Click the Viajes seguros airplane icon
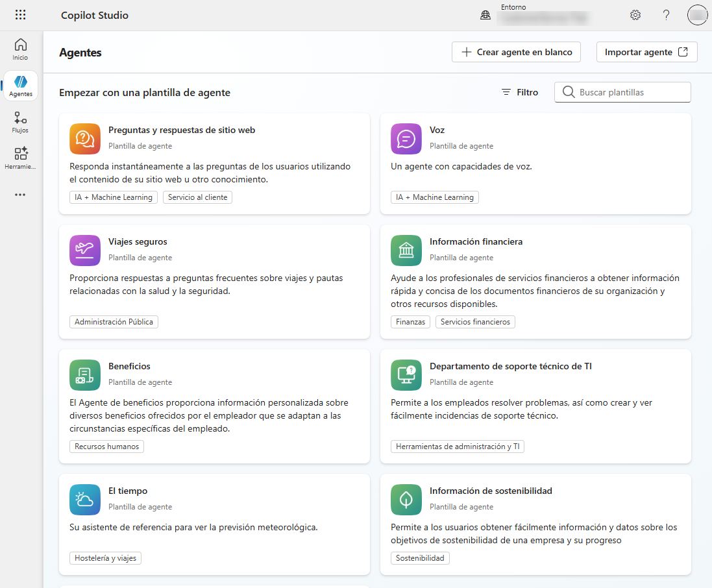 (85, 250)
